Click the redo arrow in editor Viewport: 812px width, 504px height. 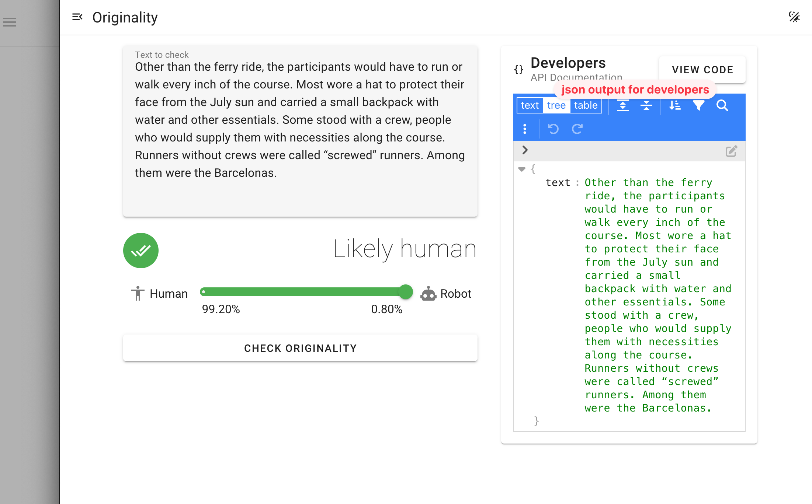pyautogui.click(x=577, y=129)
